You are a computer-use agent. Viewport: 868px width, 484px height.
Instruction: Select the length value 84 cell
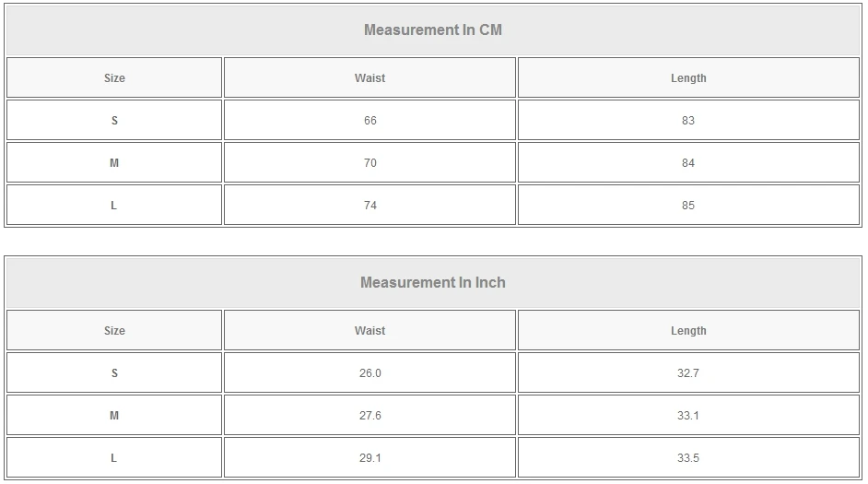click(688, 163)
